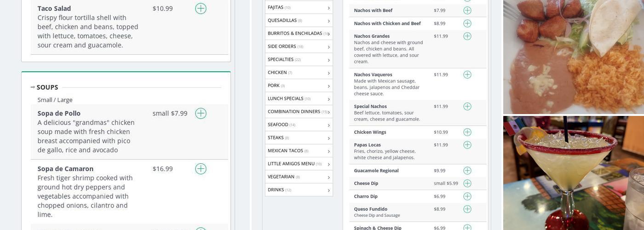Add Nachos Grandes using plus icon

(467, 36)
